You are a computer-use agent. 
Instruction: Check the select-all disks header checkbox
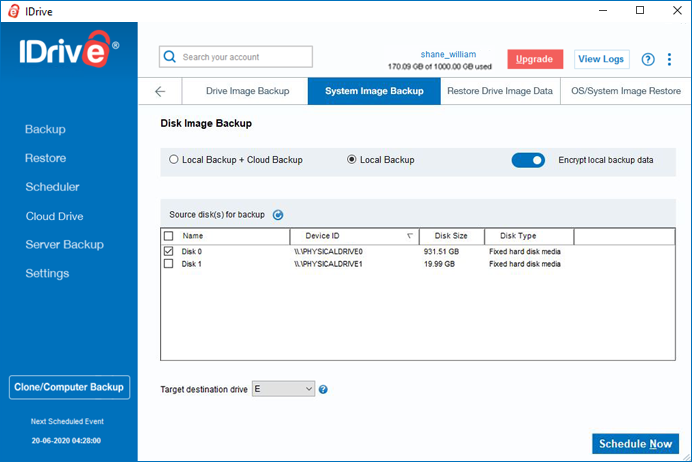(169, 236)
